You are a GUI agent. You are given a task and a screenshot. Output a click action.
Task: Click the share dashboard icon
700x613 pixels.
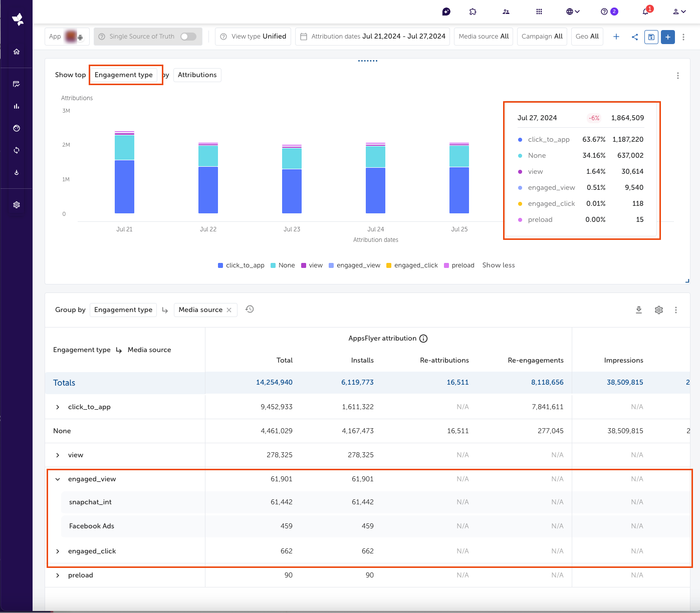click(635, 37)
